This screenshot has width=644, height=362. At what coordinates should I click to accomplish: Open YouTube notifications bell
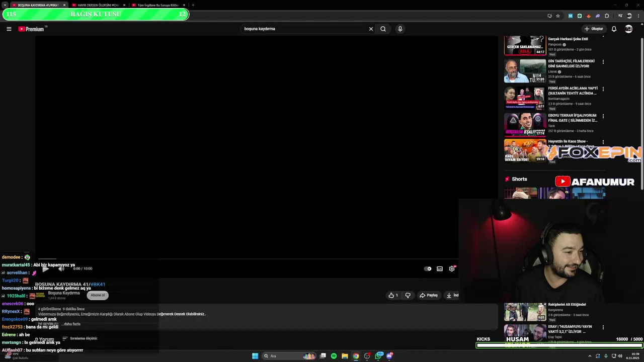click(x=614, y=29)
